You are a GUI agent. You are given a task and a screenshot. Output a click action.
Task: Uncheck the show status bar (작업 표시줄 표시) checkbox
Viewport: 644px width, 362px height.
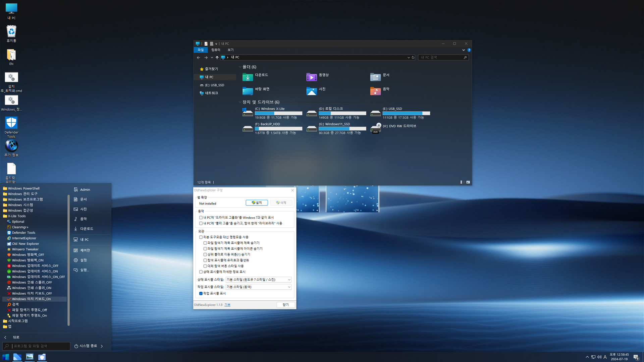click(x=201, y=294)
